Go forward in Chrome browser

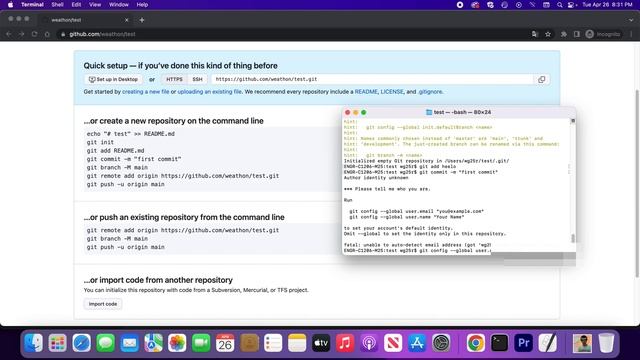tap(21, 34)
